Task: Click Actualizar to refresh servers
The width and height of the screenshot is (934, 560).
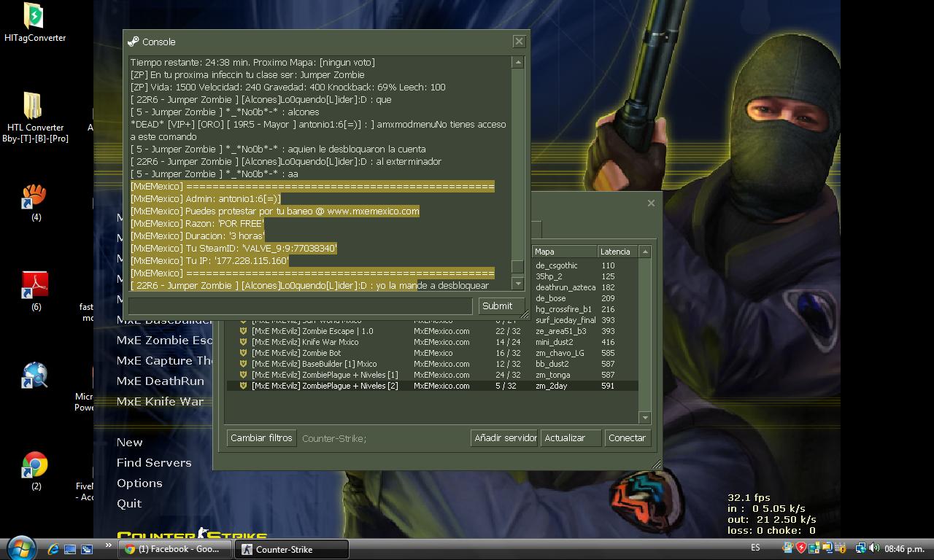Action: [x=571, y=437]
